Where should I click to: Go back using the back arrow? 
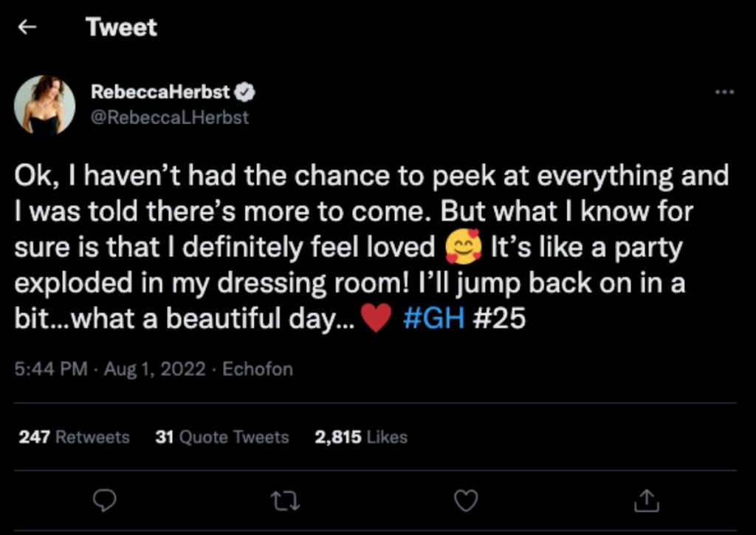coord(27,27)
